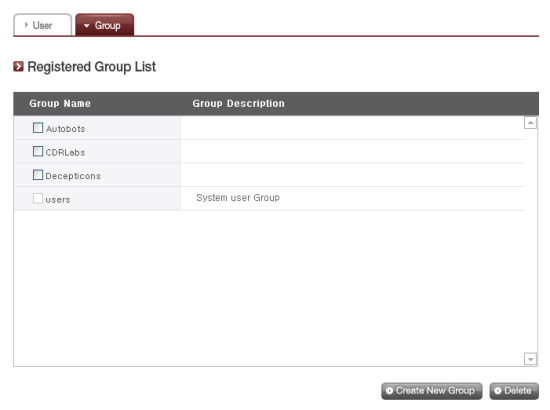
Task: Click the Delete button
Action: 514,391
